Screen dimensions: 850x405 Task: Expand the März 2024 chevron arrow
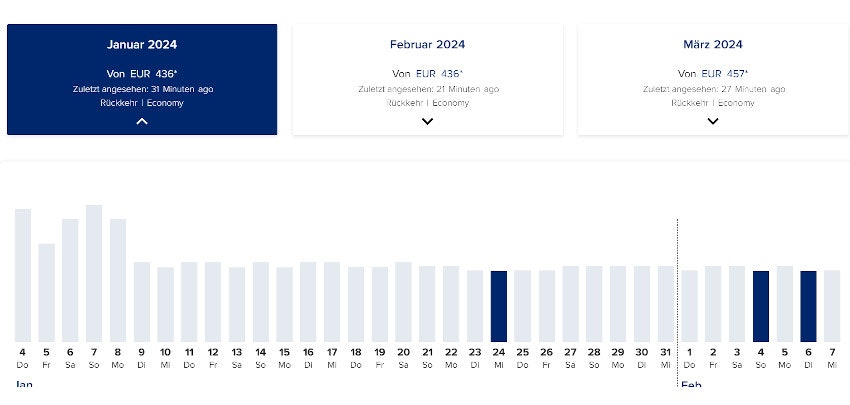click(713, 121)
